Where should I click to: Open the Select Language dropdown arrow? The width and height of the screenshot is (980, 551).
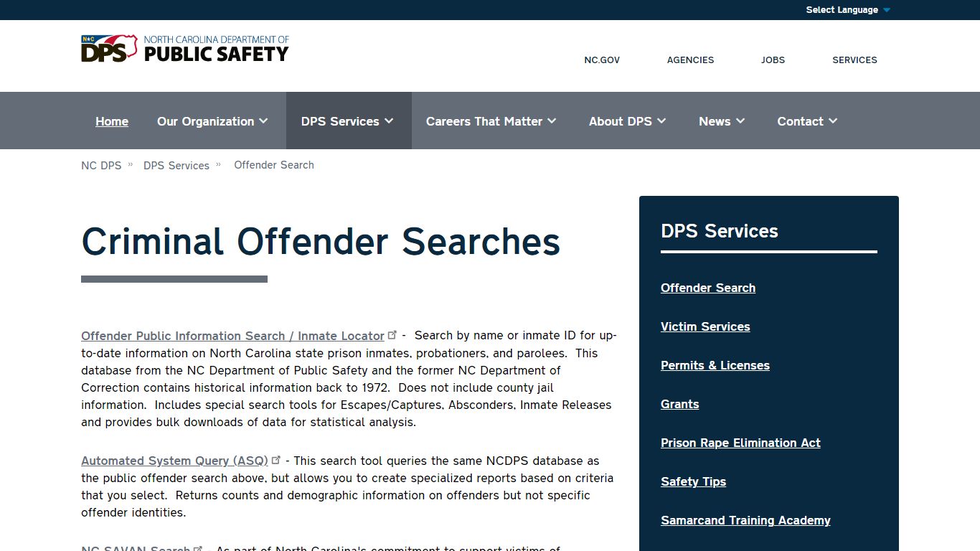click(x=887, y=10)
